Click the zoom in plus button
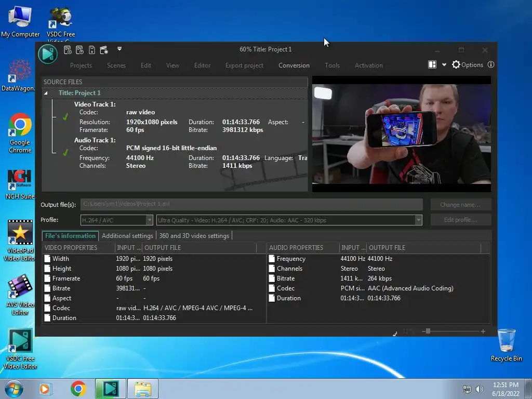This screenshot has height=399, width=532. point(483,331)
